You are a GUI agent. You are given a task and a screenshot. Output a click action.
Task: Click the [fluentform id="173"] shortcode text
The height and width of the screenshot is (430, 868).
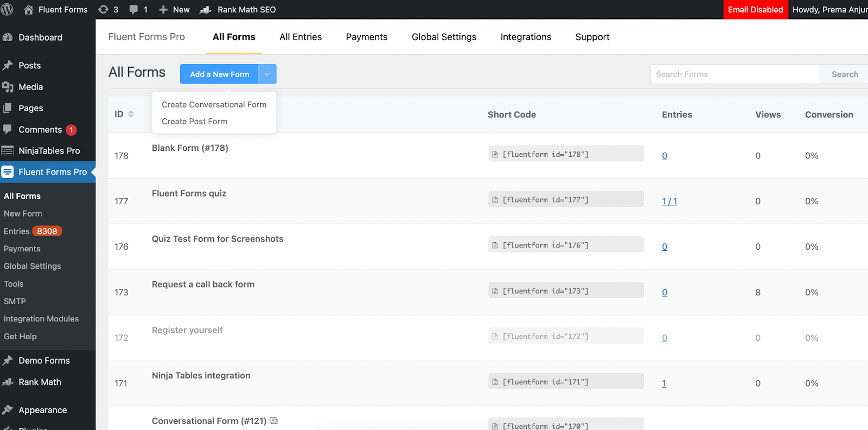click(x=545, y=291)
